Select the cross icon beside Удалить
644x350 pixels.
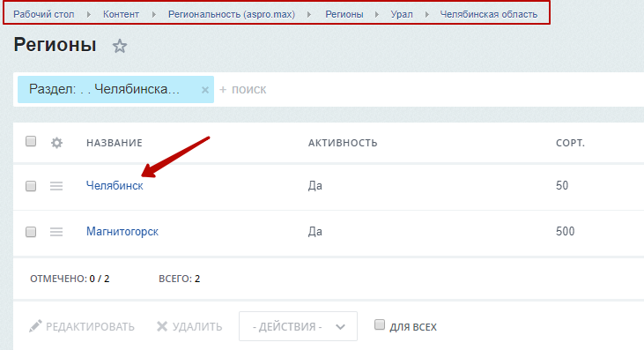(162, 326)
